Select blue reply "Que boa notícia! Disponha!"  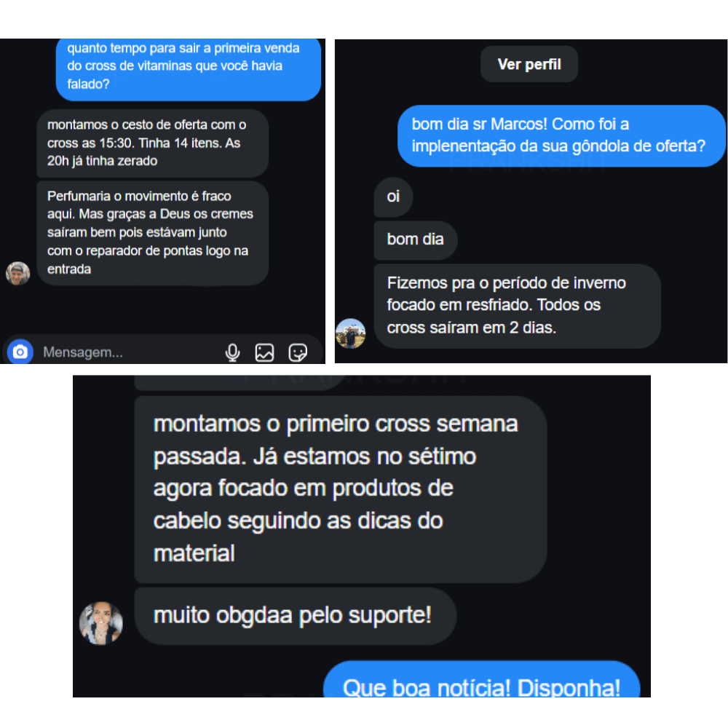pyautogui.click(x=481, y=680)
